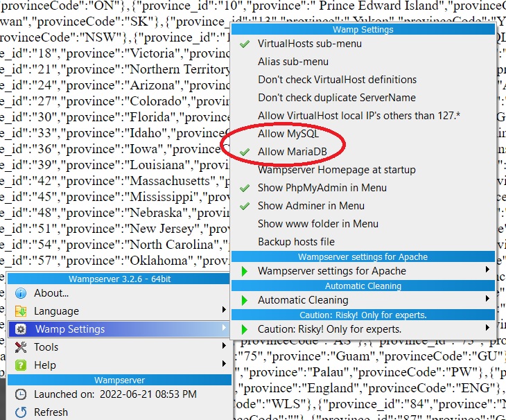The width and height of the screenshot is (506, 420).
Task: Click the Language download-folder icon
Action: click(21, 311)
